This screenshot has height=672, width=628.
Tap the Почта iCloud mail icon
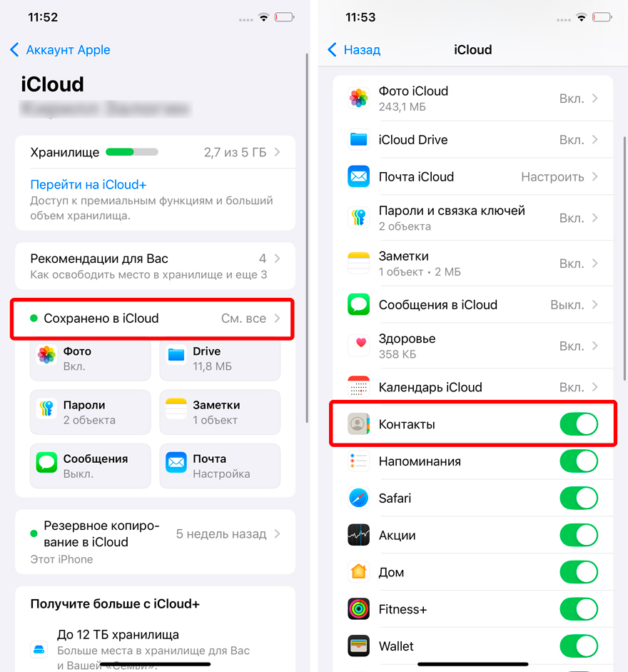pos(358,176)
